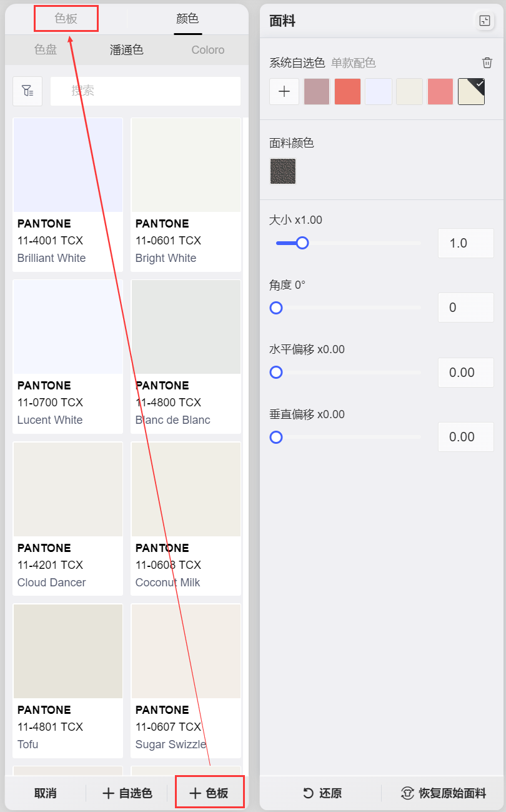The width and height of the screenshot is (506, 812).
Task: Click the 色板 add button at bottom
Action: click(x=209, y=793)
